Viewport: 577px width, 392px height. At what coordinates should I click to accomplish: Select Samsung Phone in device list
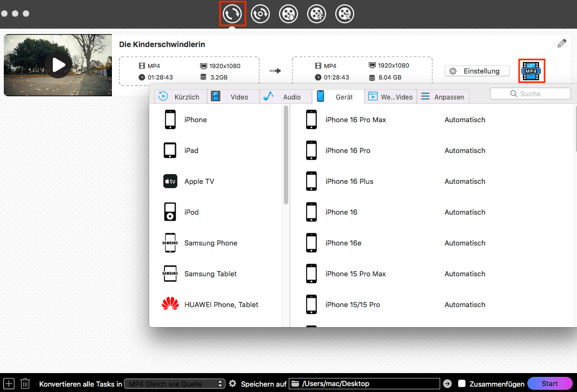coord(211,243)
